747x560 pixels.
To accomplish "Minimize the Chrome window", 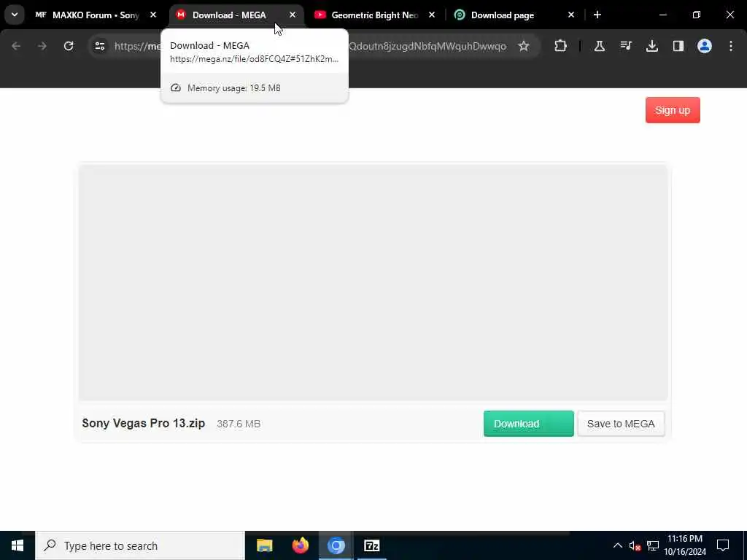I will click(x=662, y=15).
